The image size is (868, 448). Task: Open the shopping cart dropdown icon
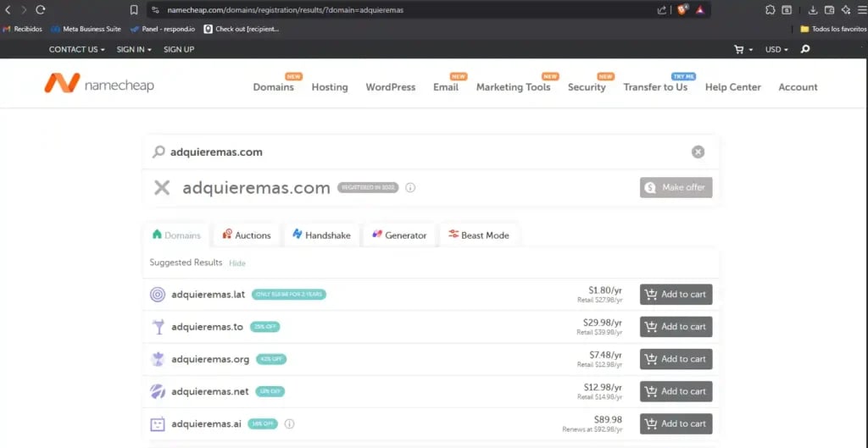tap(743, 49)
